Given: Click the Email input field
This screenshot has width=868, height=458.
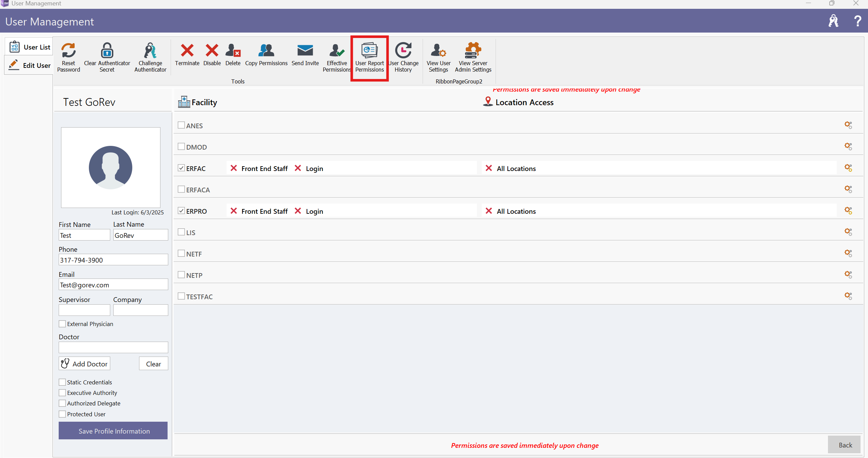Looking at the screenshot, I should 113,285.
